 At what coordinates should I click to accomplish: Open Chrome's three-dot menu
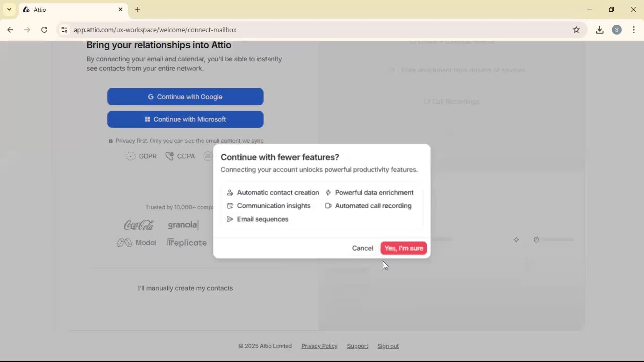pos(634,30)
